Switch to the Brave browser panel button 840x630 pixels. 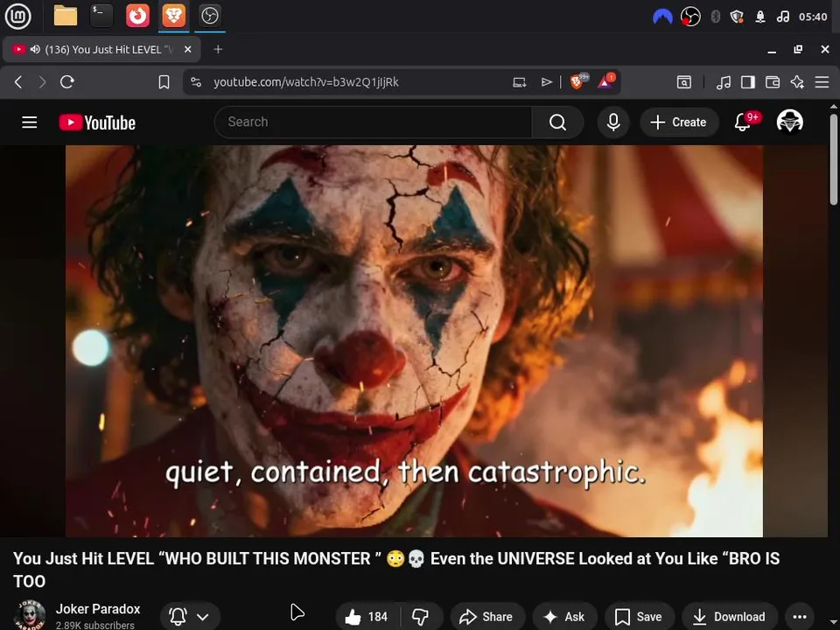(x=173, y=16)
